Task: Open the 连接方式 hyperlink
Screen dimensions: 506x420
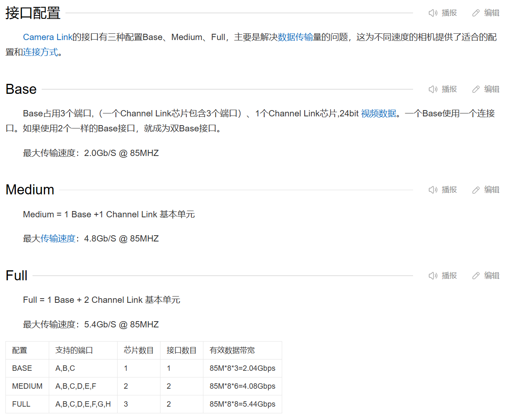Action: click(x=40, y=52)
